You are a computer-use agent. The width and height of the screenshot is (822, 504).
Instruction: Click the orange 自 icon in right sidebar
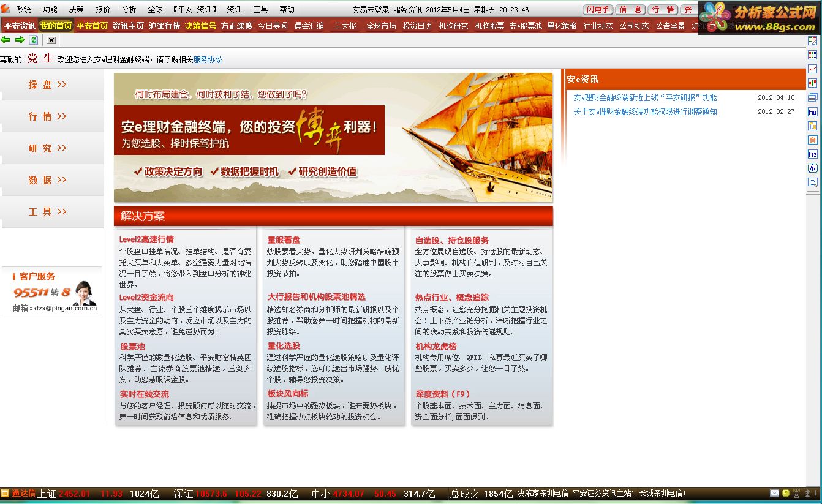813,140
